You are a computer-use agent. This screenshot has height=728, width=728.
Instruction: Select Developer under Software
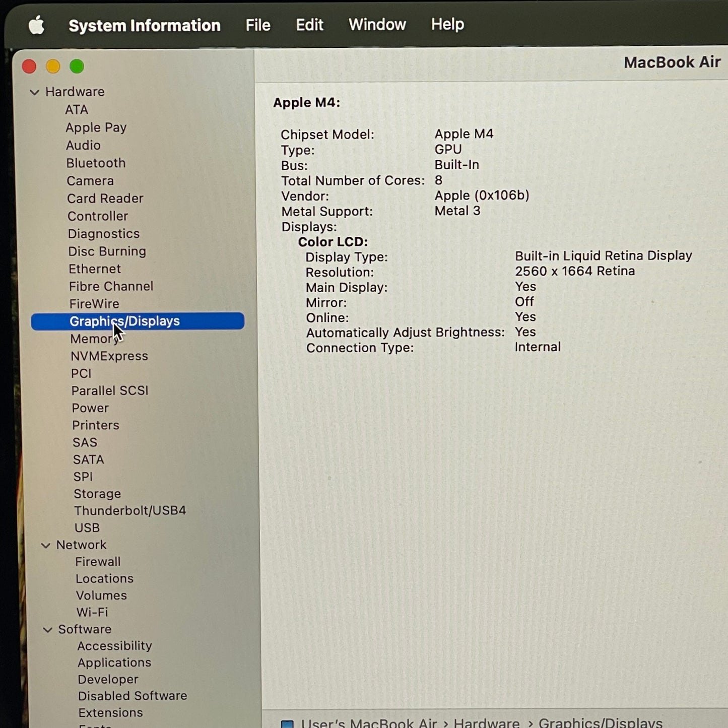pyautogui.click(x=108, y=680)
